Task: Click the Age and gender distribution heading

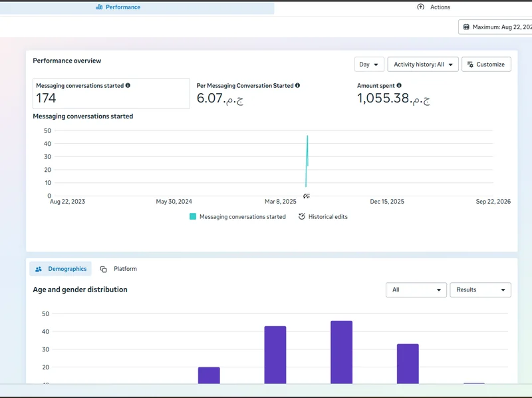Action: (80, 290)
